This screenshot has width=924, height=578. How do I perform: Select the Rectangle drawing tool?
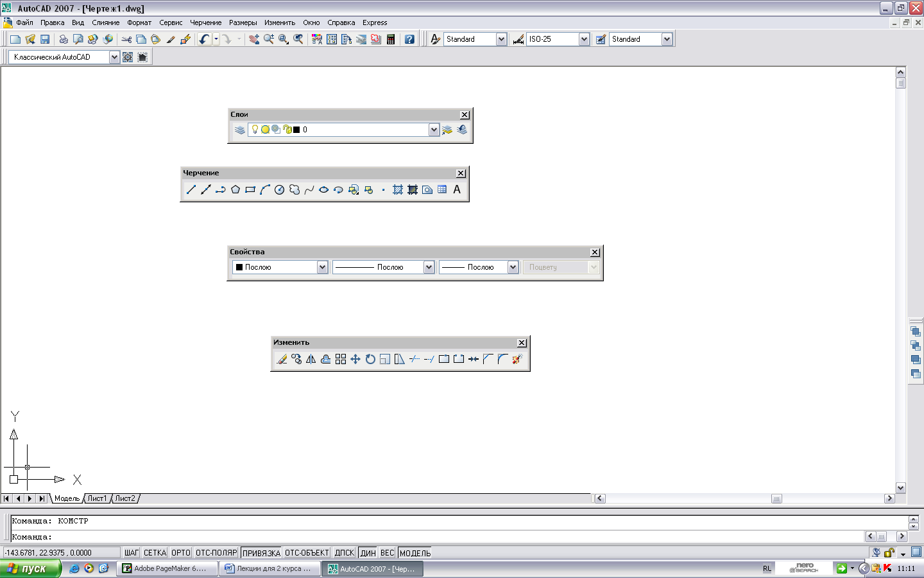point(250,189)
